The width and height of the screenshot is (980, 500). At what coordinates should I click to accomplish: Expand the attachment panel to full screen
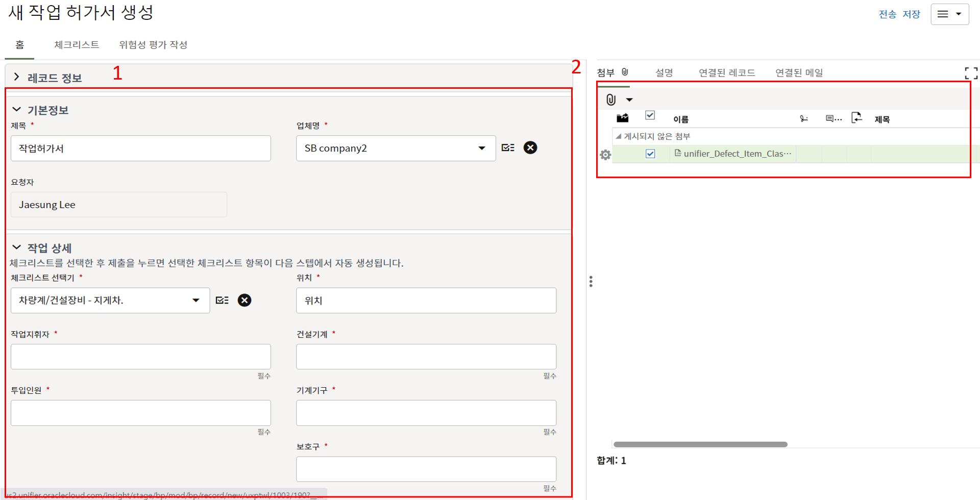[971, 73]
